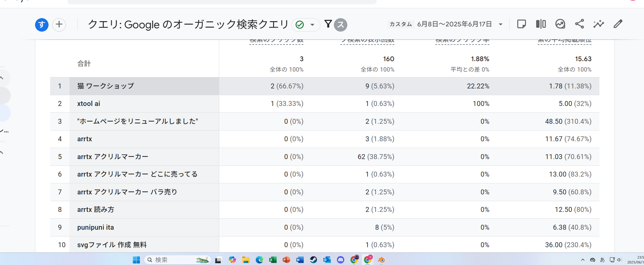
Task: Click the total average position 15.63
Action: click(x=583, y=59)
